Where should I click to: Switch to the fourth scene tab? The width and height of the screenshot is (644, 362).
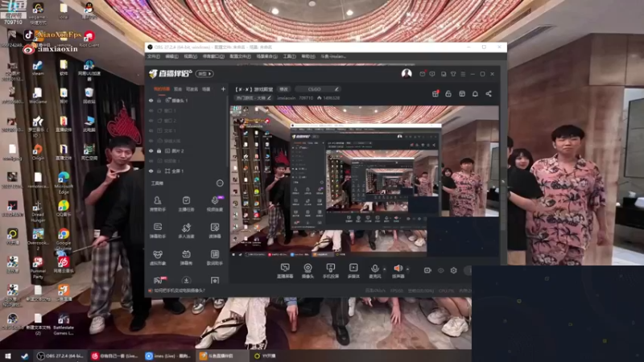tap(206, 89)
